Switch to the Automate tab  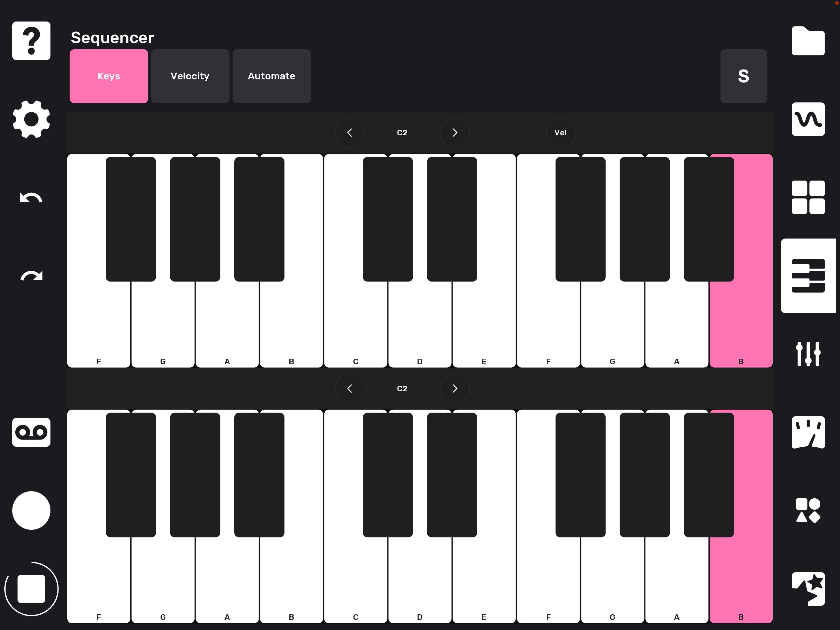tap(271, 76)
